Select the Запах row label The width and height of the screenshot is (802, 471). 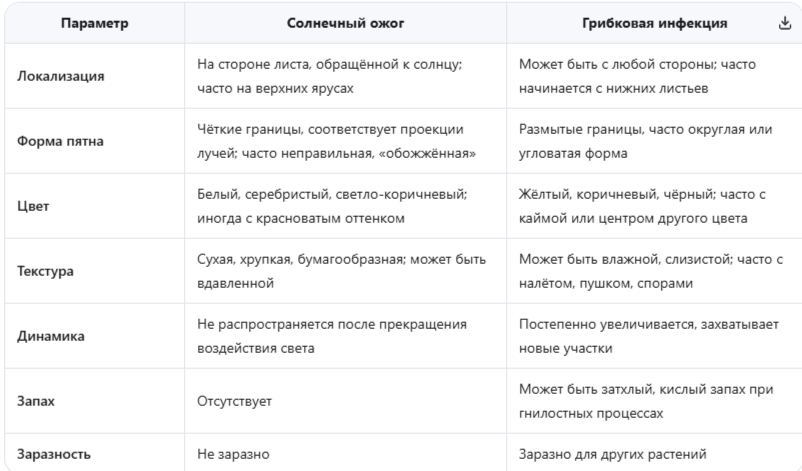click(x=36, y=401)
